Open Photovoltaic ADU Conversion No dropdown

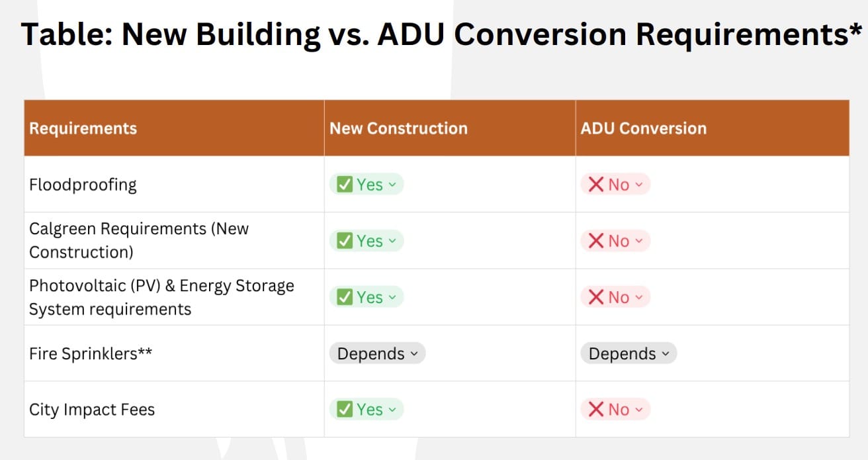(x=615, y=297)
